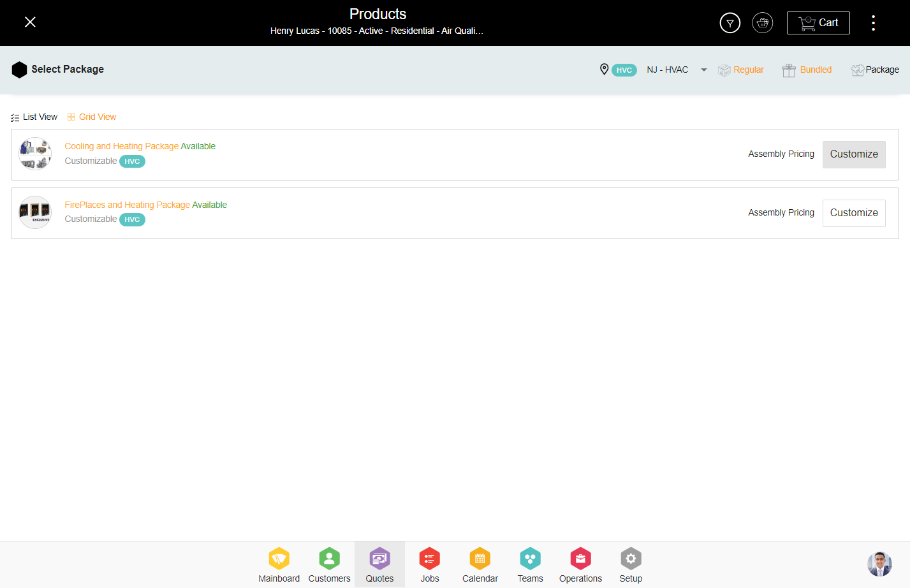This screenshot has width=910, height=588.
Task: Click Customizable text under the FirePlaces package
Action: [x=91, y=219]
